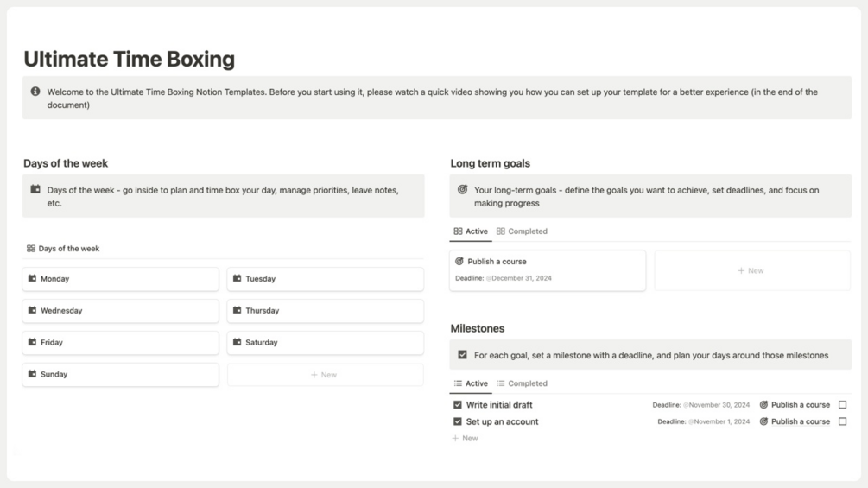Select the Active tab in Milestones
The width and height of the screenshot is (868, 488).
(471, 383)
